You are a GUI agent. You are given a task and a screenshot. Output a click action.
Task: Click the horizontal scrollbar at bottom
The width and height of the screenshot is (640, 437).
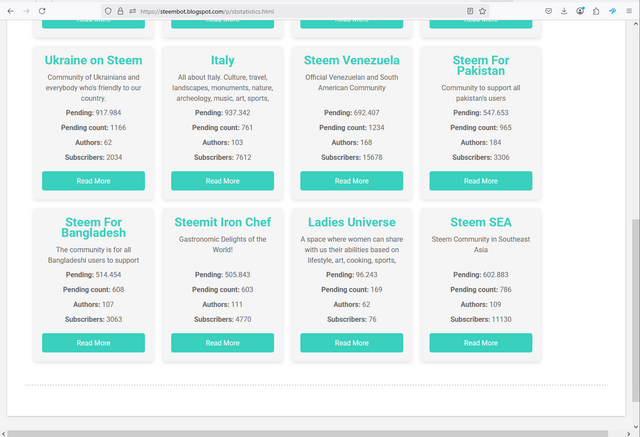pos(307,433)
